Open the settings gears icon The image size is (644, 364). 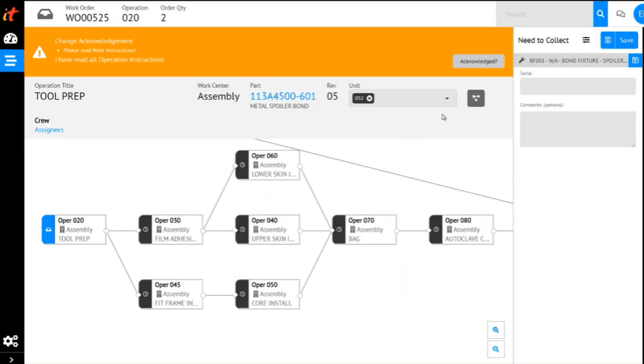pos(10,341)
